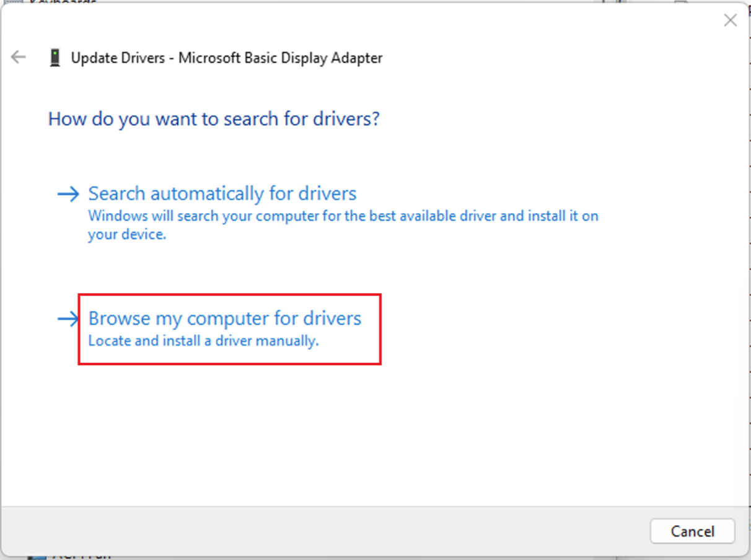
Task: Click the display adapter device icon
Action: [55, 58]
